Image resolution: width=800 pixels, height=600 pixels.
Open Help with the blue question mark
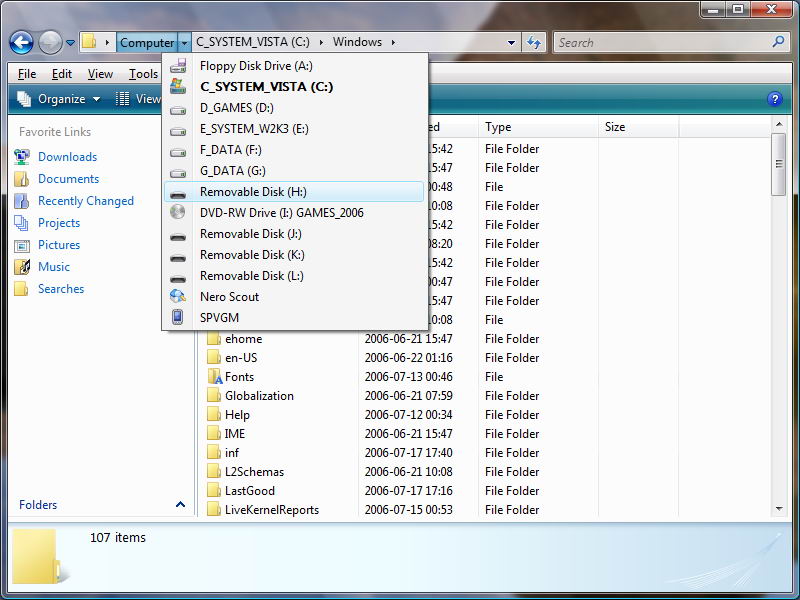(774, 99)
